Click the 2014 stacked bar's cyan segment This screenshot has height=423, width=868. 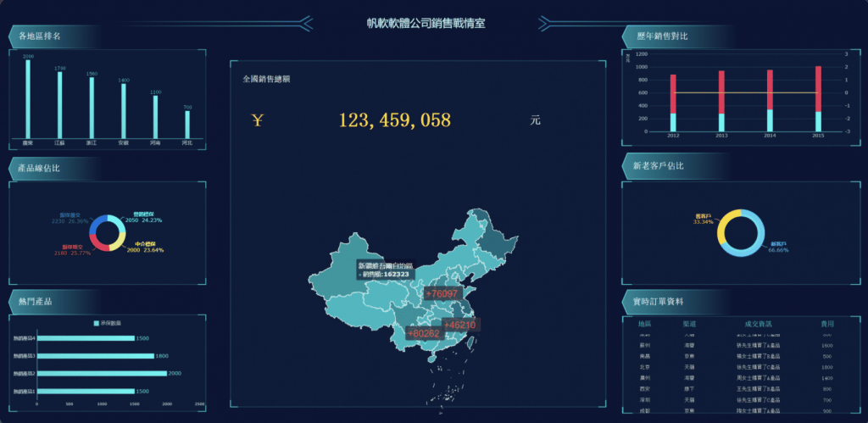(770, 120)
